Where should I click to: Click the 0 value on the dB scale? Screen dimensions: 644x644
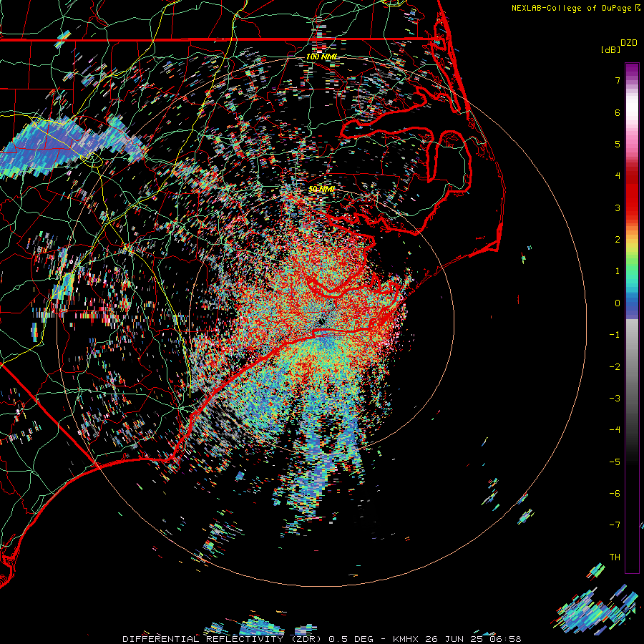pyautogui.click(x=618, y=303)
